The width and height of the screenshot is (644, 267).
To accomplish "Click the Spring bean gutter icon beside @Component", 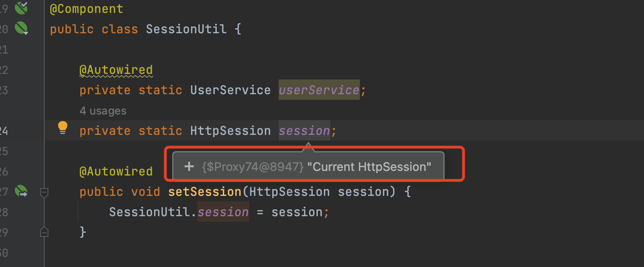I will [x=21, y=7].
